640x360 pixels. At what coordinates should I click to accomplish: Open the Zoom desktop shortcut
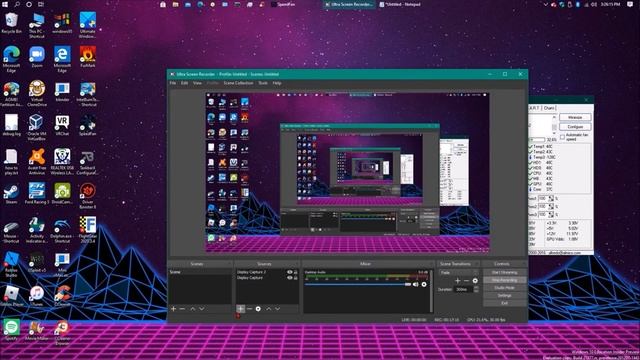[37, 57]
